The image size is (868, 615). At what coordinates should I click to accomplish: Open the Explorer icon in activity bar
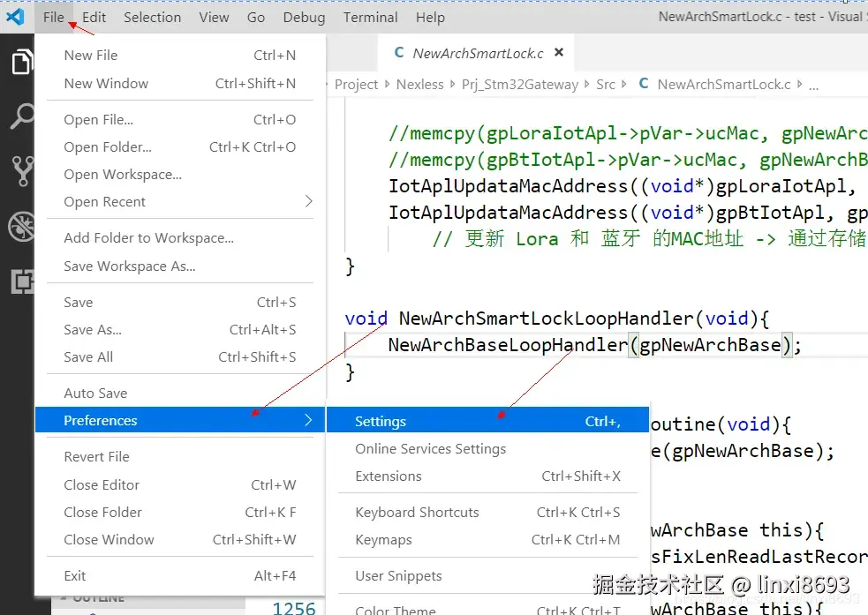(22, 62)
